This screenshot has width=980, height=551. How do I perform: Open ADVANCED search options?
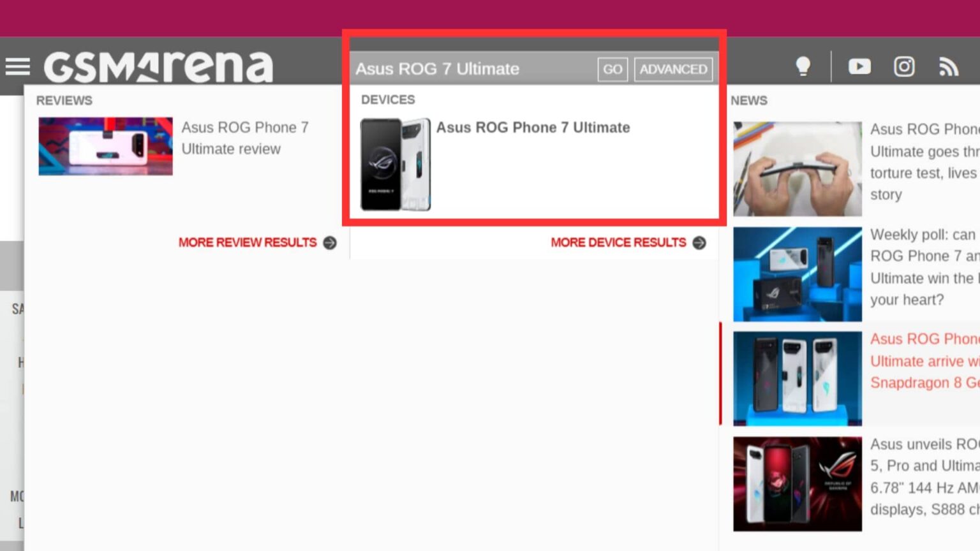tap(674, 69)
